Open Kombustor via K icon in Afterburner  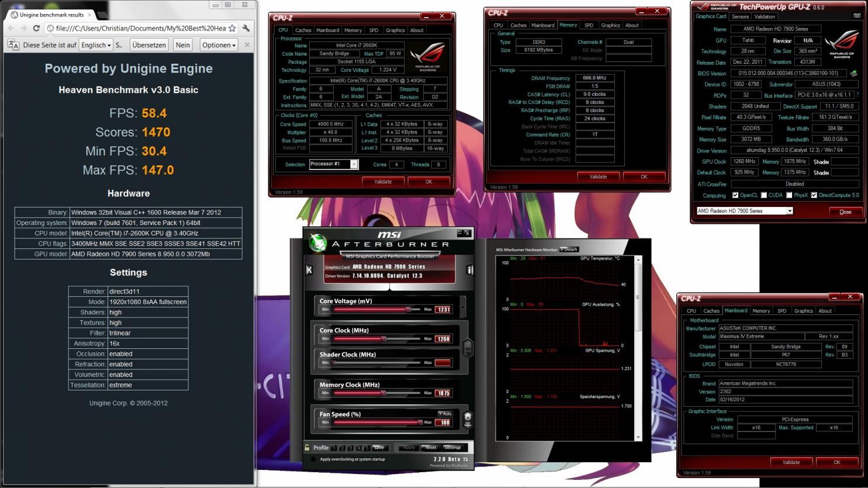click(x=309, y=269)
